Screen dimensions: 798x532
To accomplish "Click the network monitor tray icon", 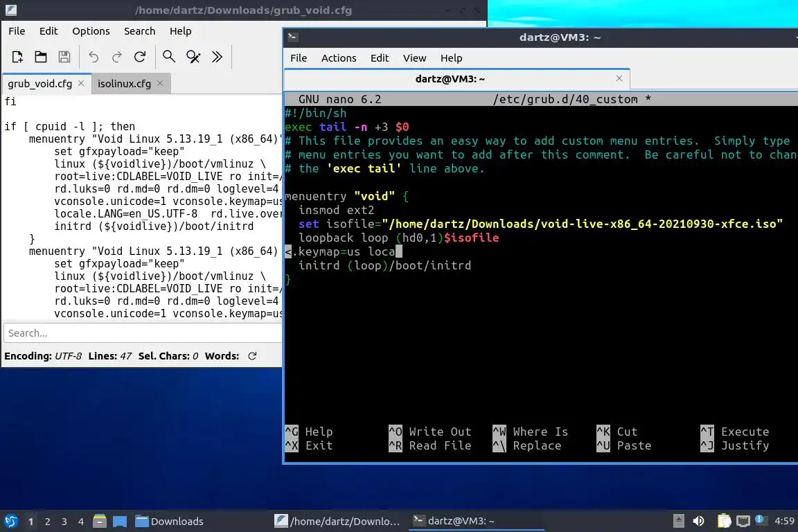I will [x=743, y=521].
